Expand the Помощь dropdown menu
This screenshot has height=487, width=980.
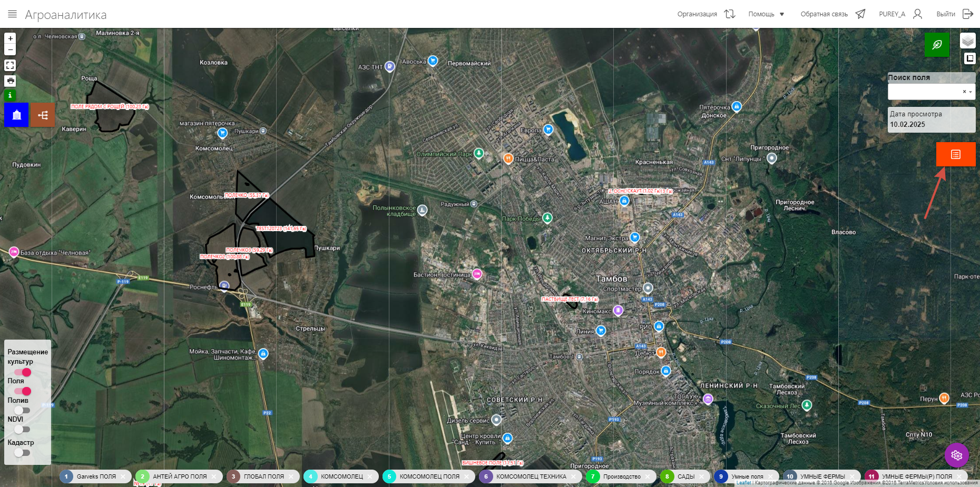[x=766, y=14]
